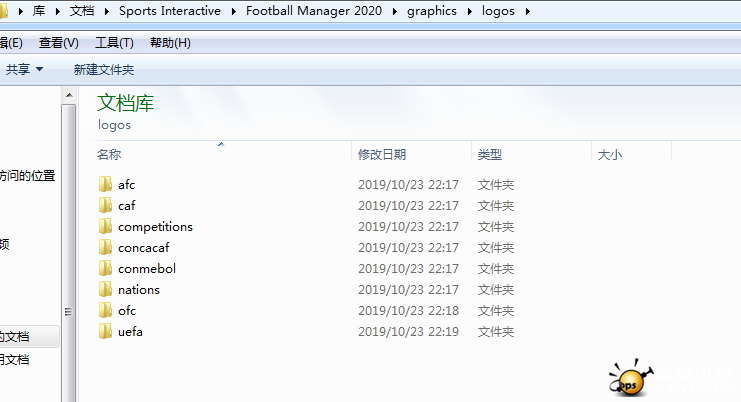Viewport: 741px width, 402px height.
Task: Select the competitions folder icon
Action: [x=105, y=226]
